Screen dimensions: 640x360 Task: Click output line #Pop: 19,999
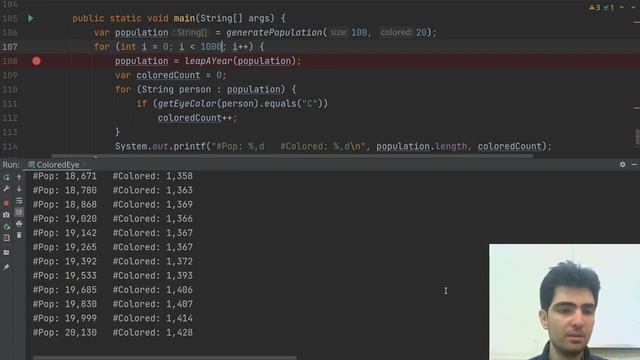(x=65, y=318)
